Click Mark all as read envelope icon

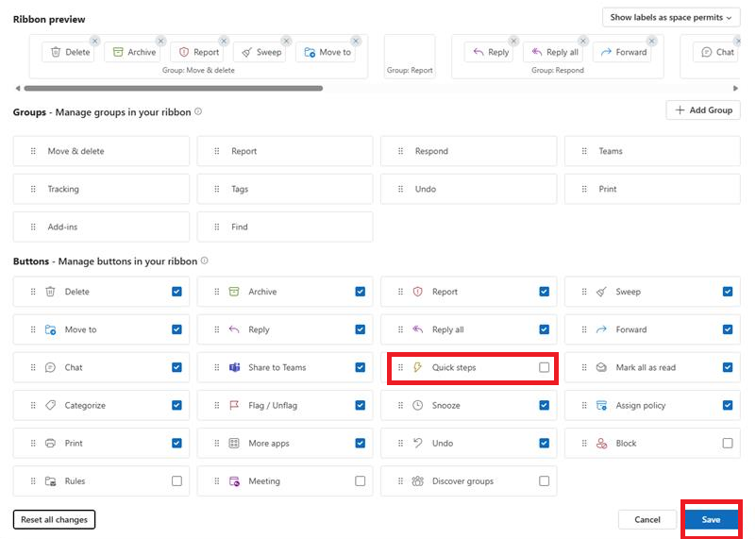(x=601, y=367)
